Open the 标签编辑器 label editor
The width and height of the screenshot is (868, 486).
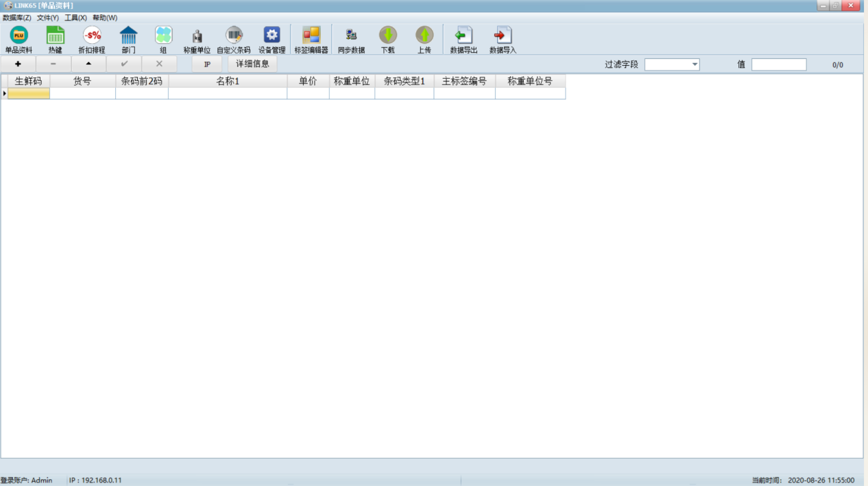point(311,36)
